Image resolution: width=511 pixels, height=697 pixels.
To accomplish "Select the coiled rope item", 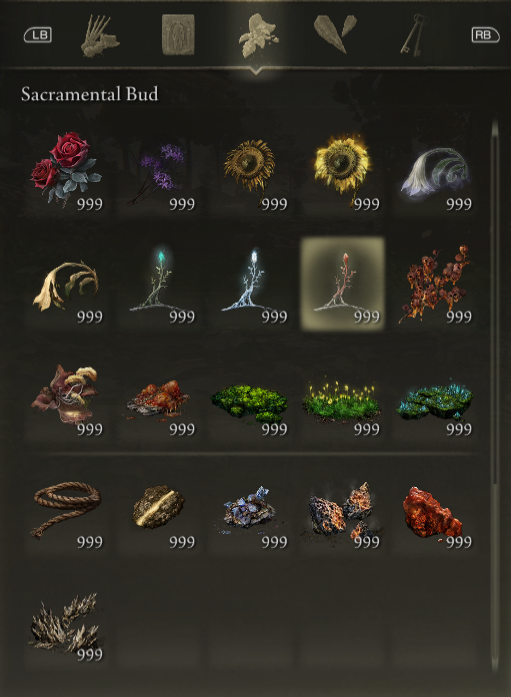I will point(66,509).
